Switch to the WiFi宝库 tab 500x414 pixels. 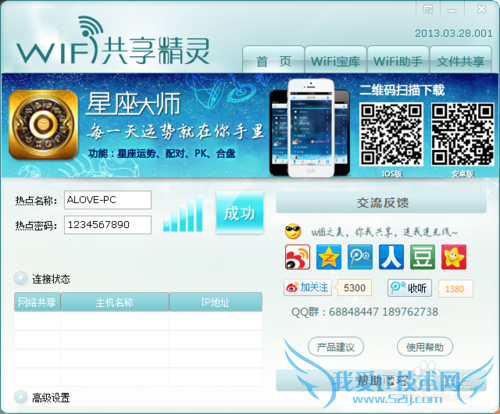[x=336, y=60]
